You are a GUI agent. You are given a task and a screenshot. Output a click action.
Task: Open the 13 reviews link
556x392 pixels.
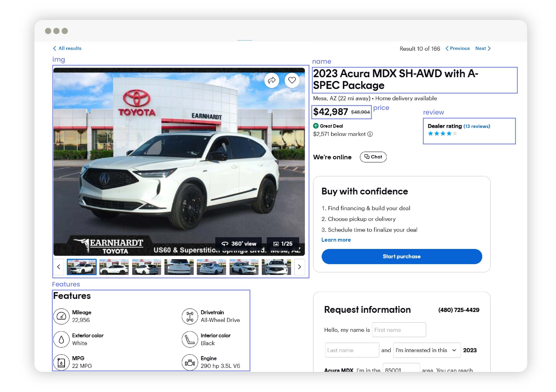[x=477, y=126]
